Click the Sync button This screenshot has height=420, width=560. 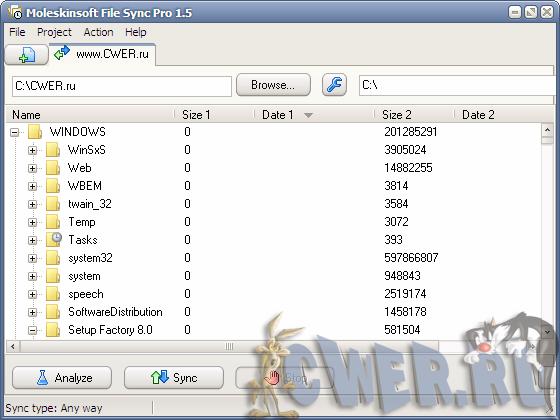174,378
